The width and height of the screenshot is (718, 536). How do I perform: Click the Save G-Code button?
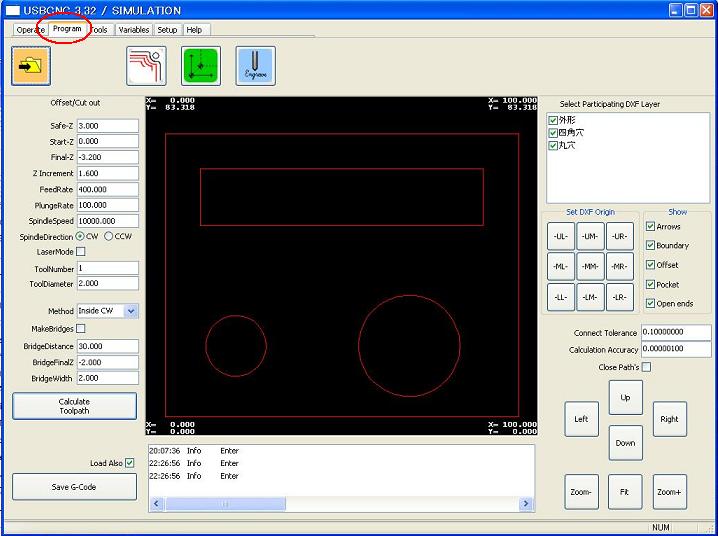(74, 486)
